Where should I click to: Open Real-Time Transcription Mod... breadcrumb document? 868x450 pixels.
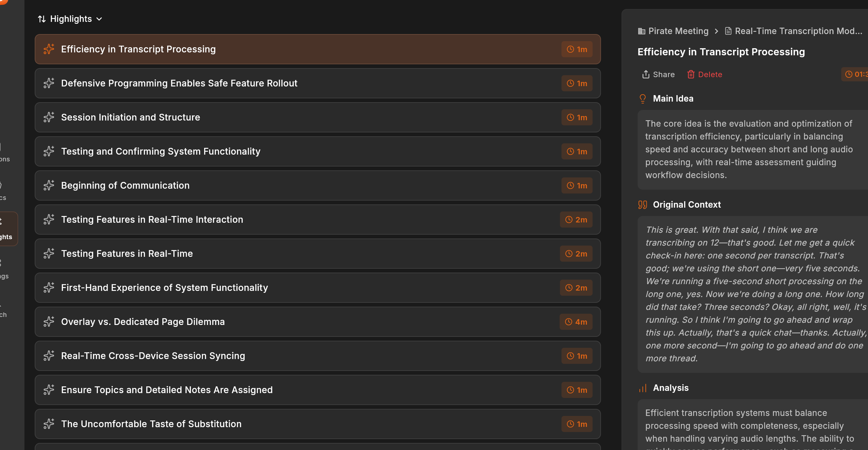point(798,31)
